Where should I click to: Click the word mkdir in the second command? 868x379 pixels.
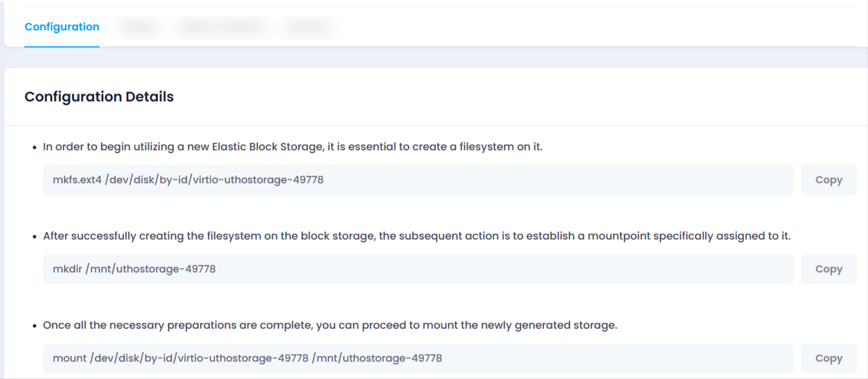tap(67, 269)
